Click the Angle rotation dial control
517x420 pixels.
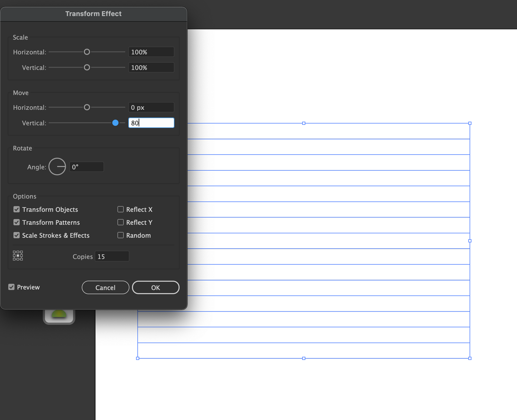coord(57,167)
